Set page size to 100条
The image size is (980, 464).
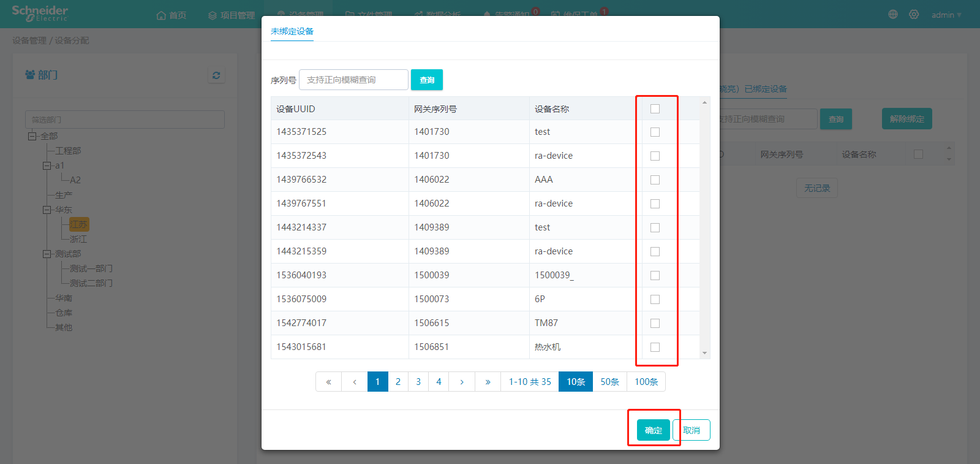click(646, 382)
